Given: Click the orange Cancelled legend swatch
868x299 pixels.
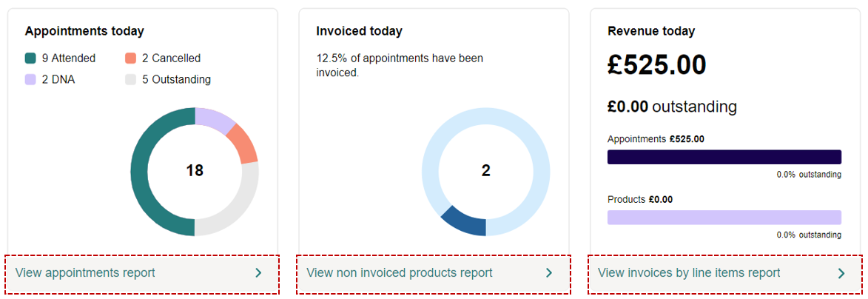Looking at the screenshot, I should (130, 58).
